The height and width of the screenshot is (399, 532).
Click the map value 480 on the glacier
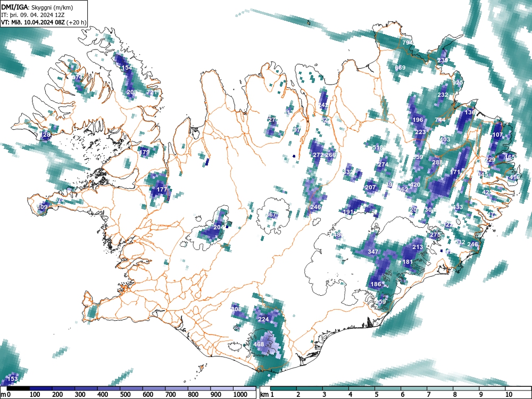click(338, 235)
